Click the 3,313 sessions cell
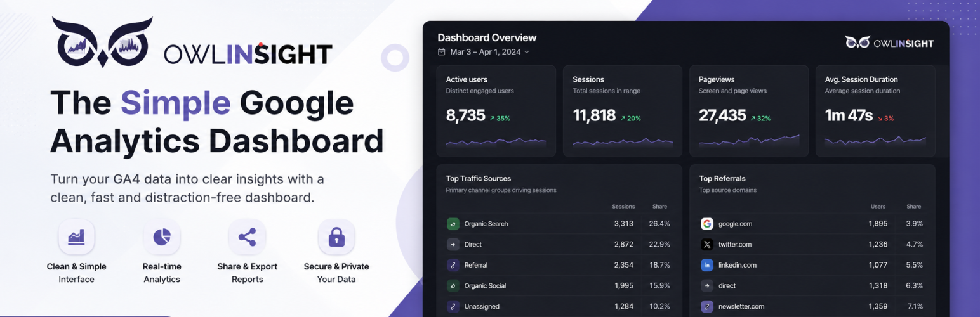Screen dimensions: 980x317 coord(623,224)
